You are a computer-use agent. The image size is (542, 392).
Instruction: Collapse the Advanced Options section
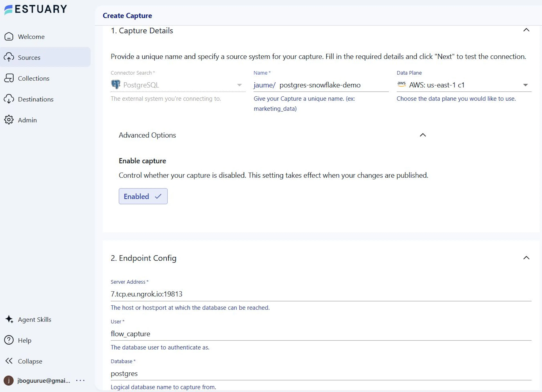pyautogui.click(x=423, y=135)
